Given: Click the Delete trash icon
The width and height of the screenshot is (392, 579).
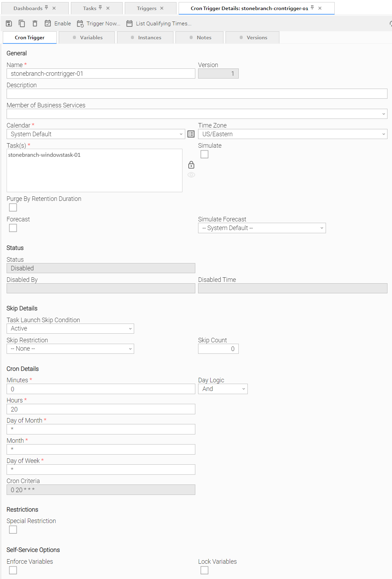Looking at the screenshot, I should 35,24.
